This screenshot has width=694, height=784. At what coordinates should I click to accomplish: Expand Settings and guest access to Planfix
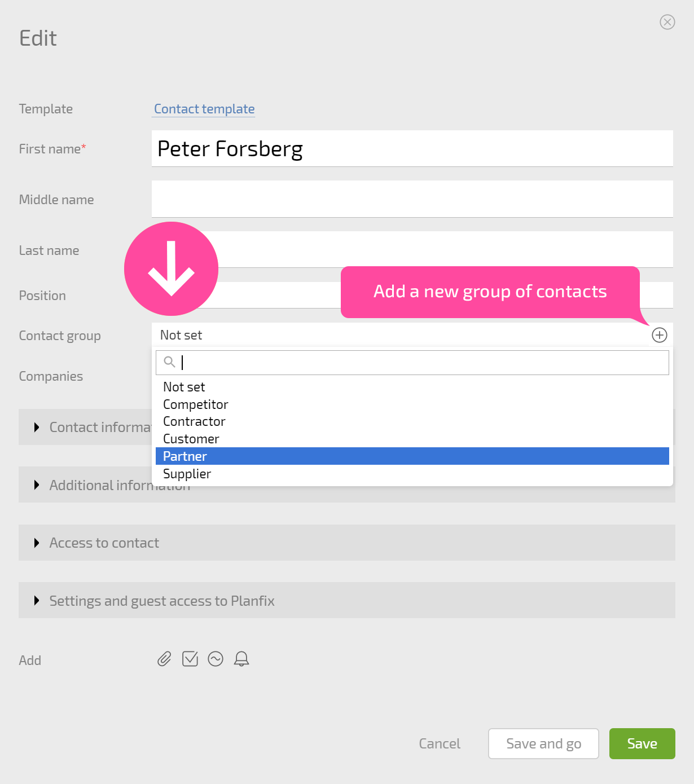pyautogui.click(x=347, y=600)
